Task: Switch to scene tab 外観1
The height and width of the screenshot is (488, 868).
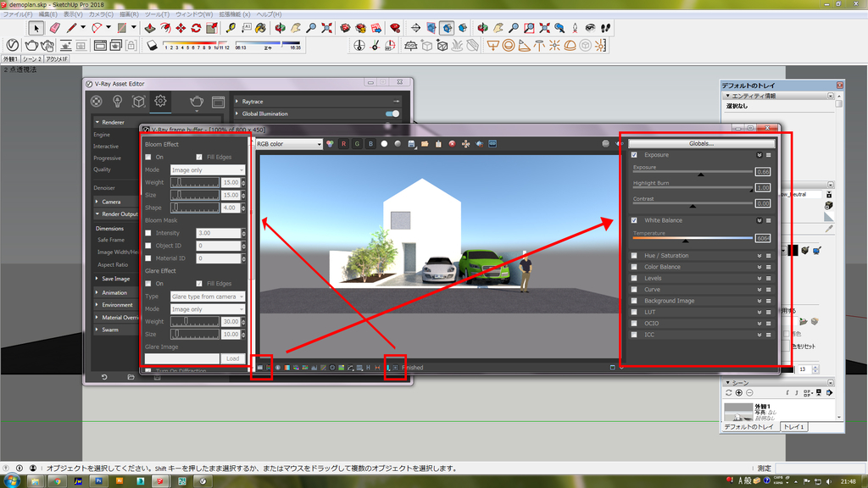Action: point(10,58)
